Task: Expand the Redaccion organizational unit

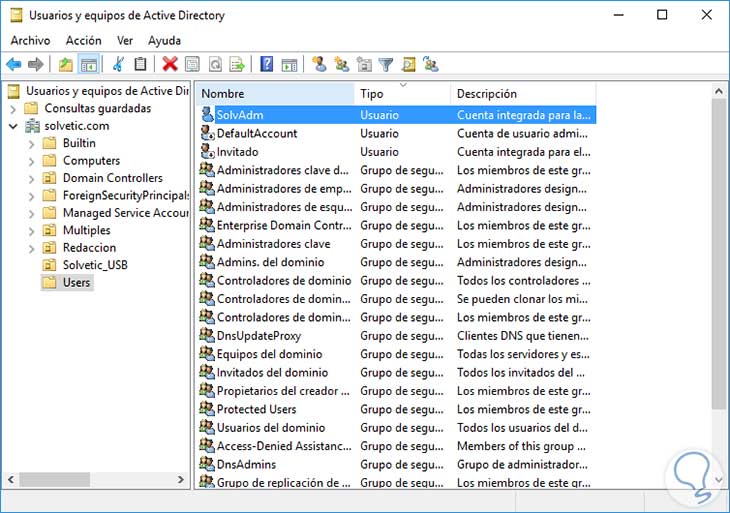Action: point(31,249)
